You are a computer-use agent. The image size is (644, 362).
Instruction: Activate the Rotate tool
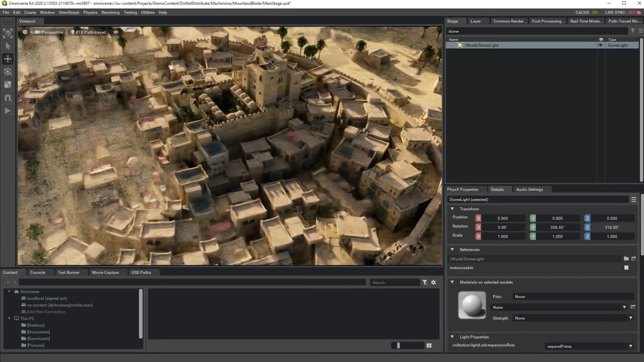[8, 72]
